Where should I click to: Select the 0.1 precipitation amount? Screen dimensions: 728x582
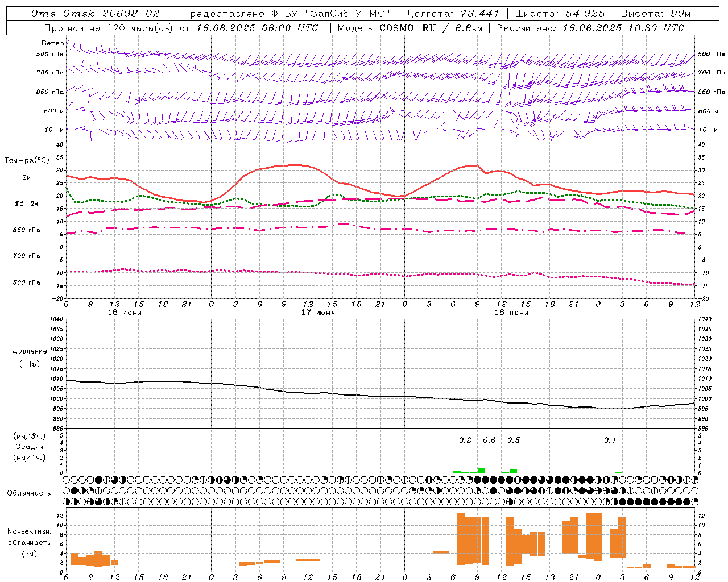tap(610, 440)
